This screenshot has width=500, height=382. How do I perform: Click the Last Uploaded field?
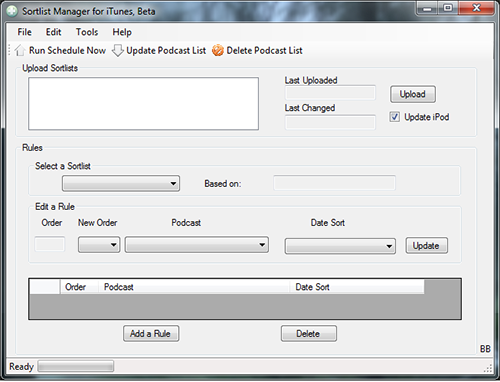coord(330,93)
